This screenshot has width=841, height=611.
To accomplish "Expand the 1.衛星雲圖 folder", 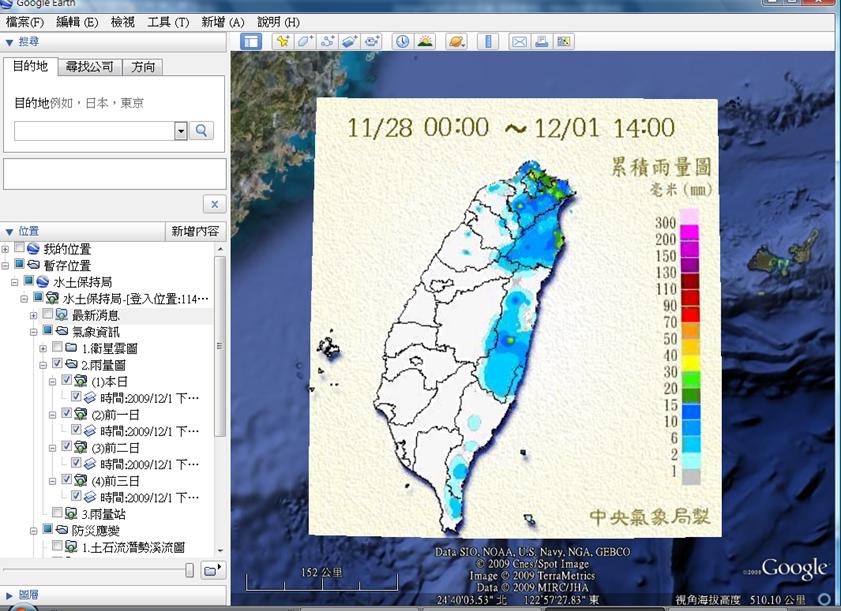I will coord(43,349).
